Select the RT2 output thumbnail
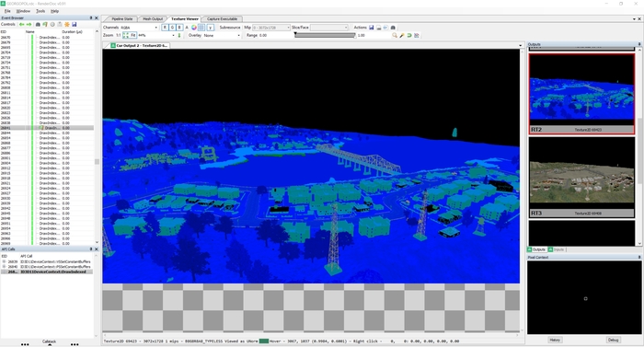Screen dimensions: 644x347 point(581,94)
